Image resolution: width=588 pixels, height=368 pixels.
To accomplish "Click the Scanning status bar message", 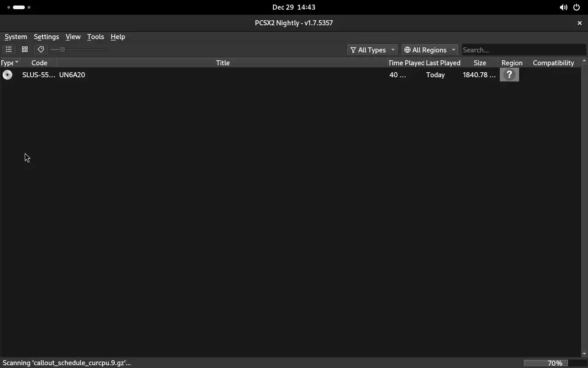I will 67,363.
